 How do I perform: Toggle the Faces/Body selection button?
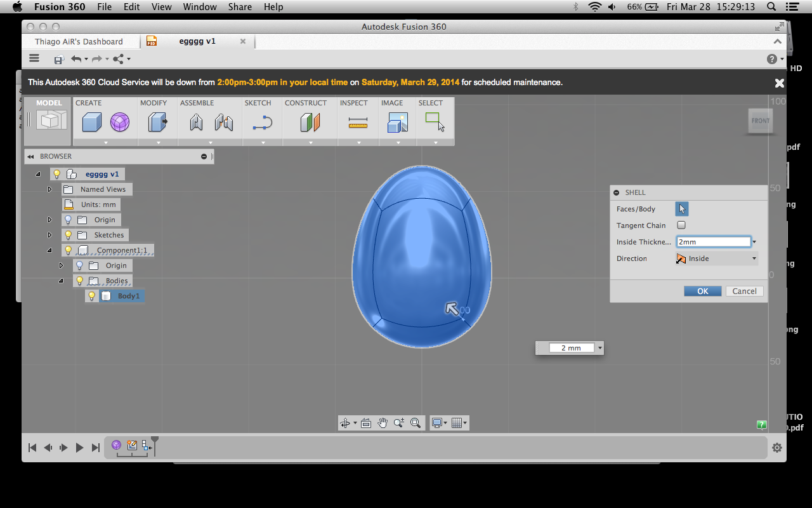click(x=682, y=209)
